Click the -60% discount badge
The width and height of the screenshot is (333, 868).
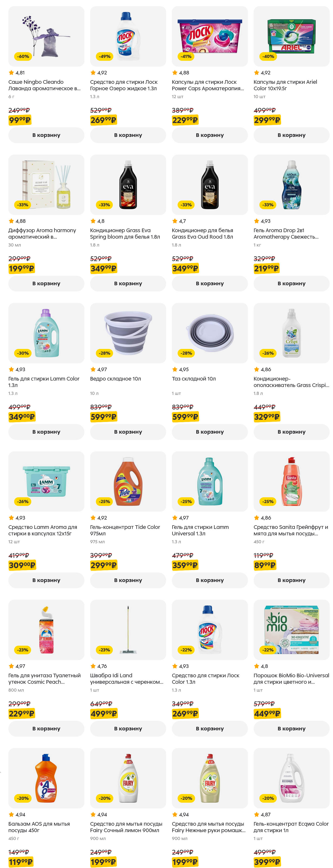pyautogui.click(x=23, y=56)
